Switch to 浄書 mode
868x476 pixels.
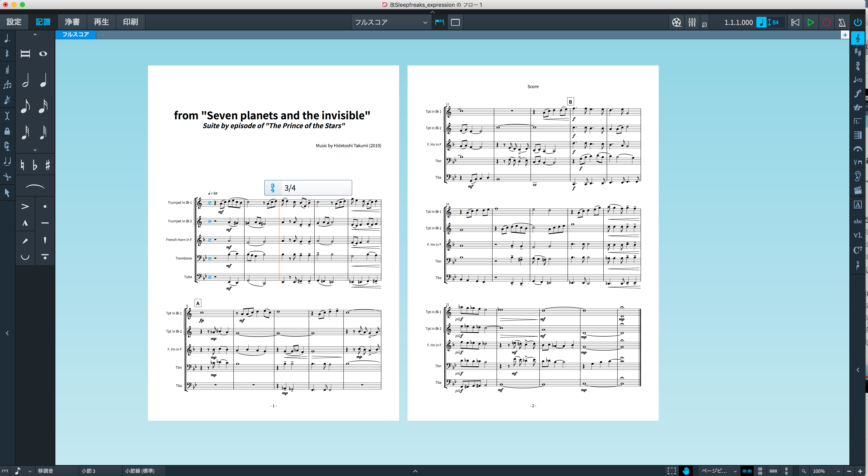(x=72, y=22)
